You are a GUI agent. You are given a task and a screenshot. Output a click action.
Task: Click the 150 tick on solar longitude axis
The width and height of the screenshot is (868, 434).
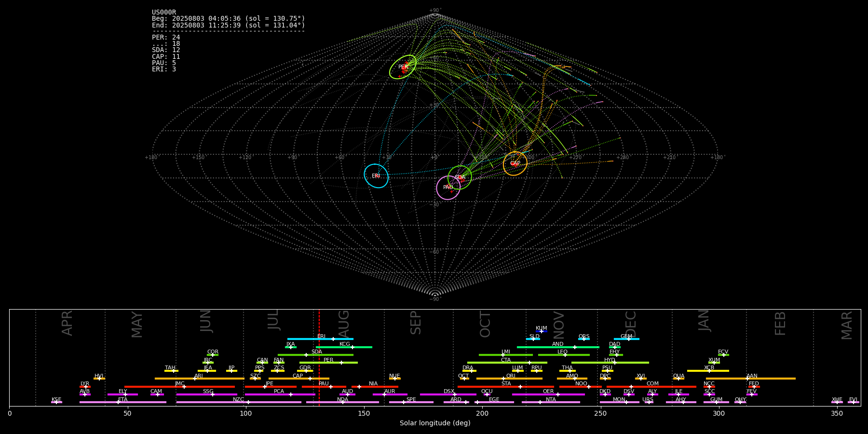364,413
